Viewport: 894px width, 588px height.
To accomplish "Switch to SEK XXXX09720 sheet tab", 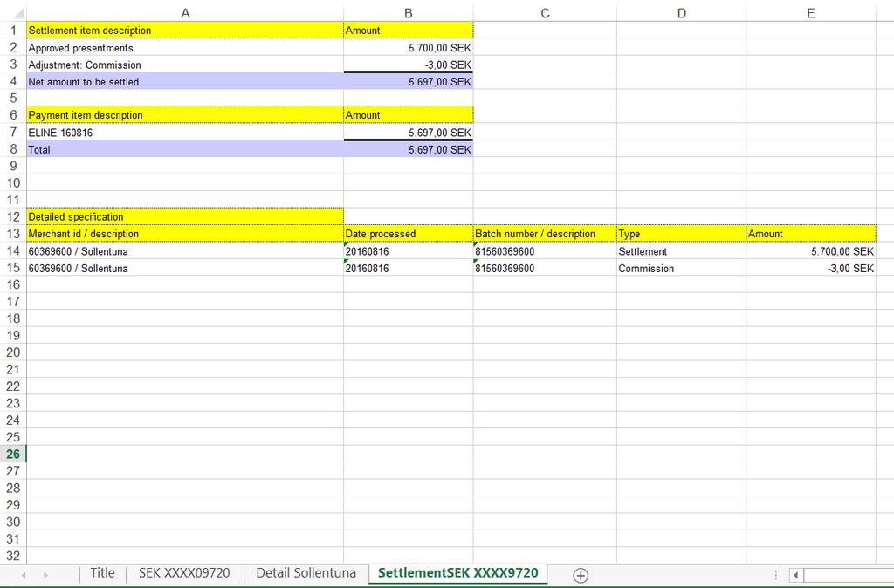I will coord(184,573).
